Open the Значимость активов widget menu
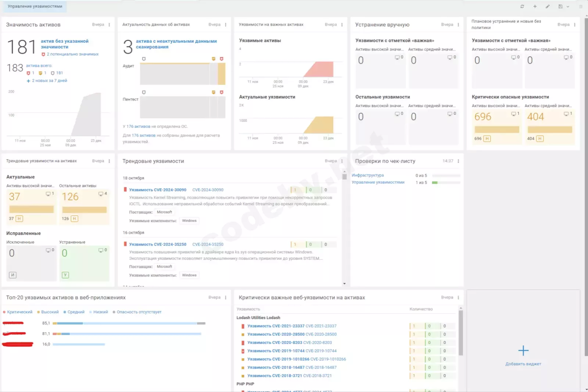The height and width of the screenshot is (392, 588). point(109,25)
